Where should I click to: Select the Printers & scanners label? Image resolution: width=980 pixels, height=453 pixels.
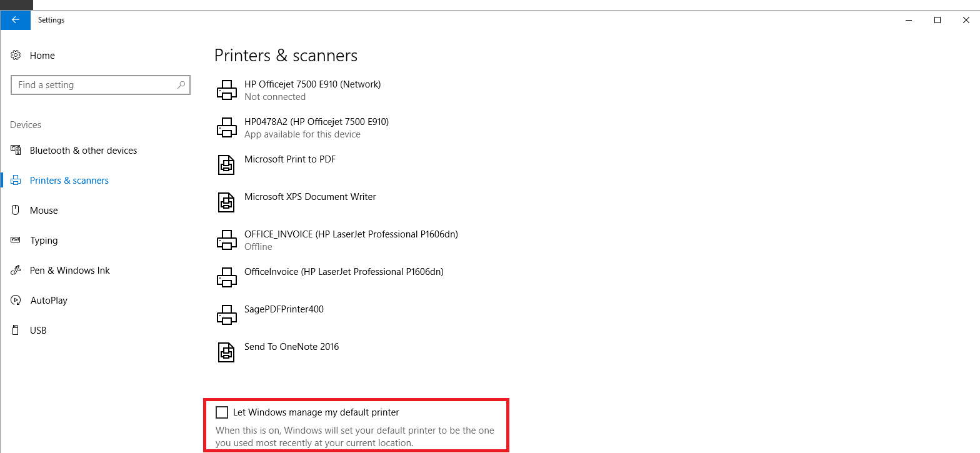pyautogui.click(x=69, y=181)
